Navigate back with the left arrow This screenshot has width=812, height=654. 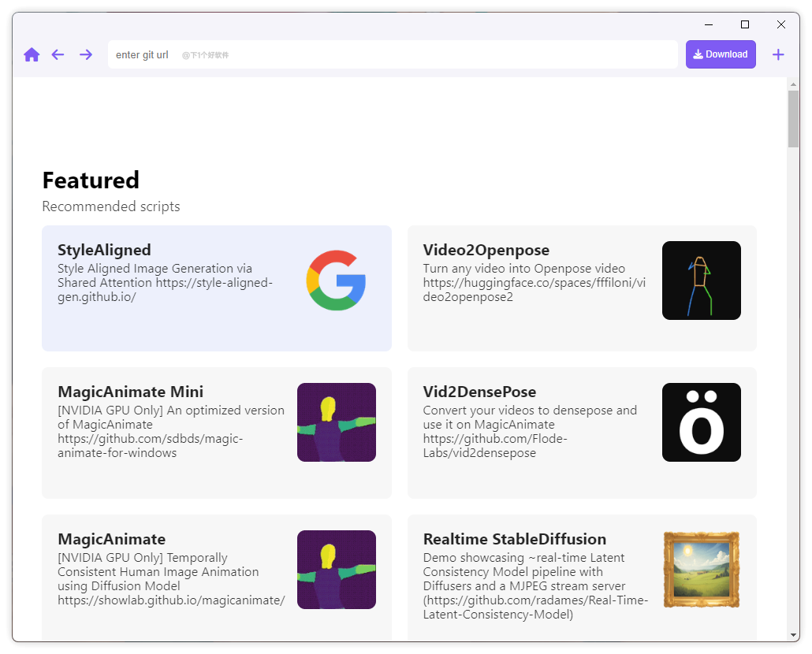[58, 54]
